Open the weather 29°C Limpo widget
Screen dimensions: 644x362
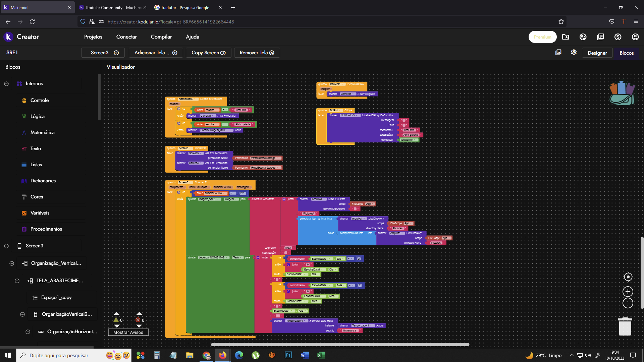coord(543,355)
